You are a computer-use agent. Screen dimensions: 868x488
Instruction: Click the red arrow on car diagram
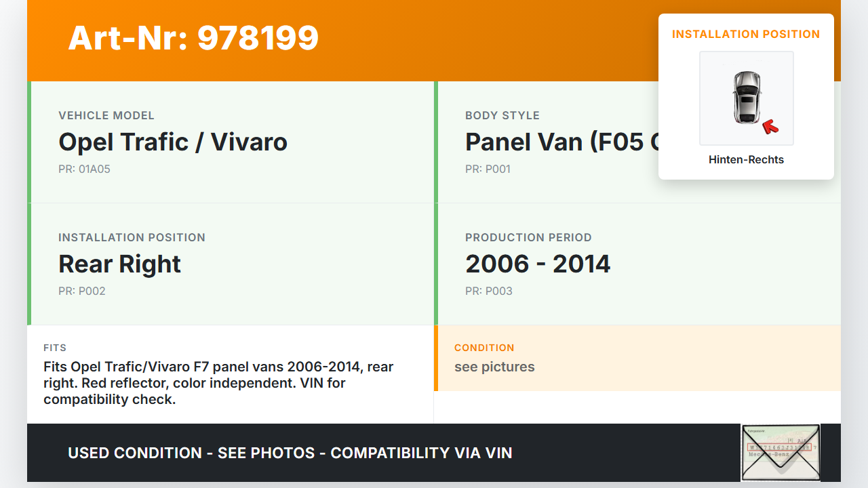770,126
